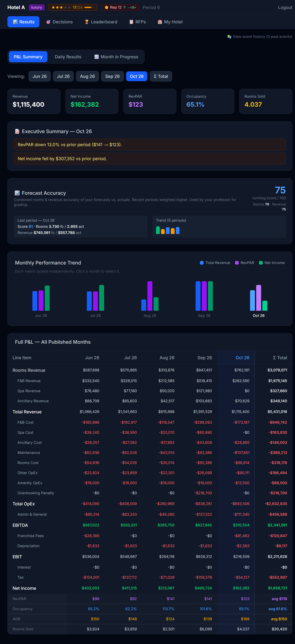Click the RFPs clipboard icon
The width and height of the screenshot is (295, 644).
tap(131, 22)
